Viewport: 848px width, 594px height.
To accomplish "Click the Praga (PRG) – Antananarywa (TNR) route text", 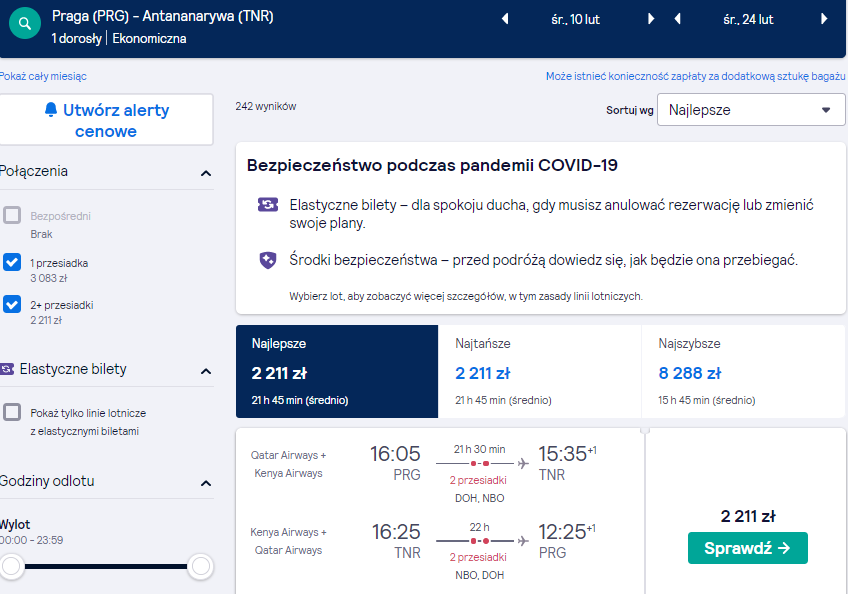I will point(163,16).
